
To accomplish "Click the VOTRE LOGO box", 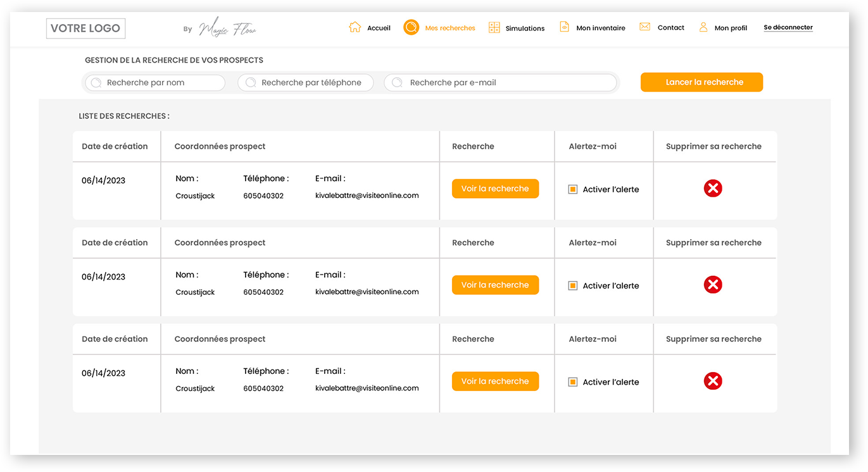I will tap(85, 28).
